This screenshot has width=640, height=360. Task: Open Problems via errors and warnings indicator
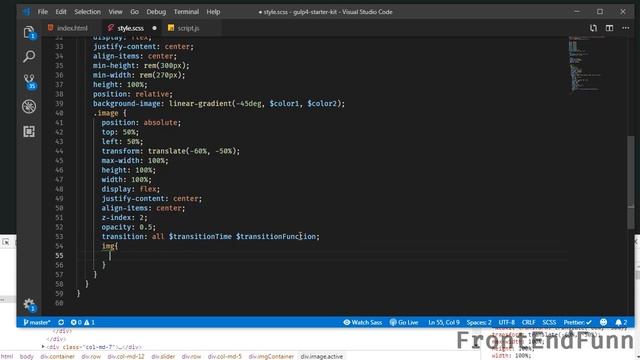(82, 322)
